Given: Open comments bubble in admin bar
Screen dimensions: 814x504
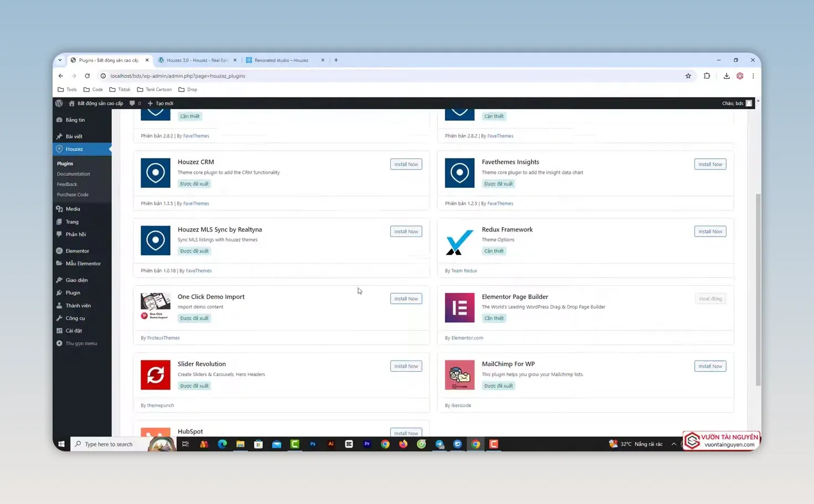Looking at the screenshot, I should click(x=135, y=103).
